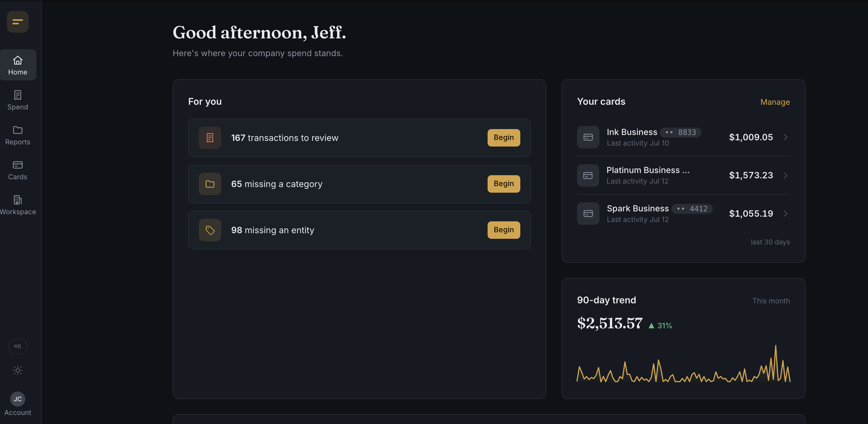868x424 pixels.
Task: Begin fixing 98 missing an entity
Action: [x=503, y=230]
